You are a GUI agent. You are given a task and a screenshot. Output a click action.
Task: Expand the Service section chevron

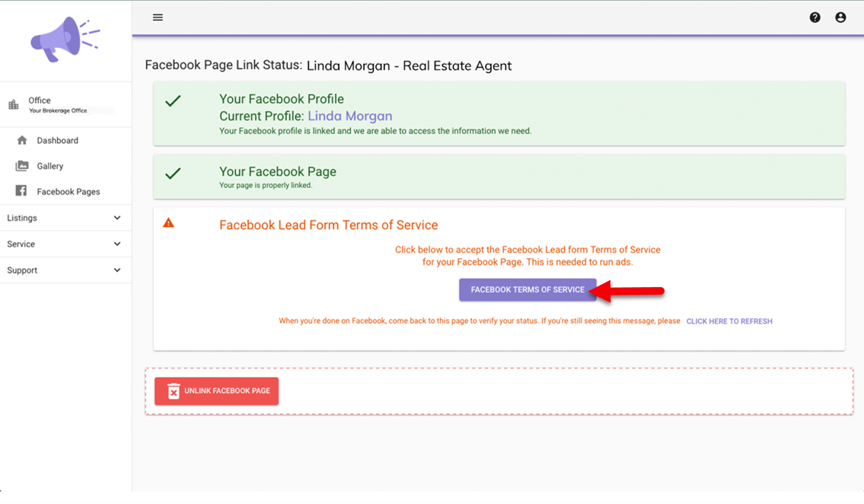pyautogui.click(x=116, y=244)
